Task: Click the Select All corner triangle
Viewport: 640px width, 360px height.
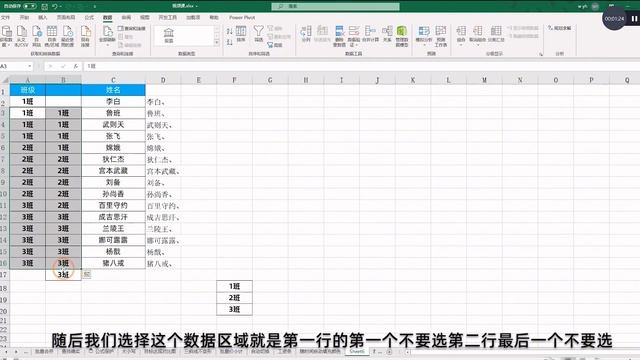Action: point(5,80)
